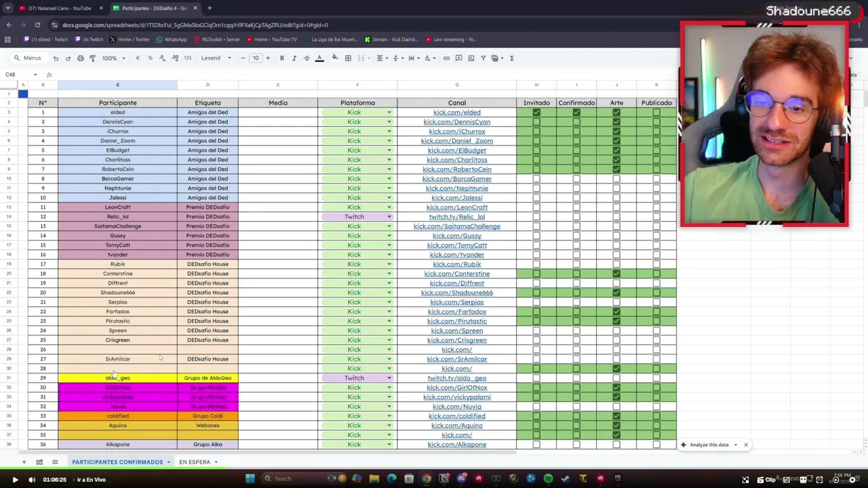Add a new sheet with plus icon
Viewport: 868px width, 488px height.
click(24, 462)
